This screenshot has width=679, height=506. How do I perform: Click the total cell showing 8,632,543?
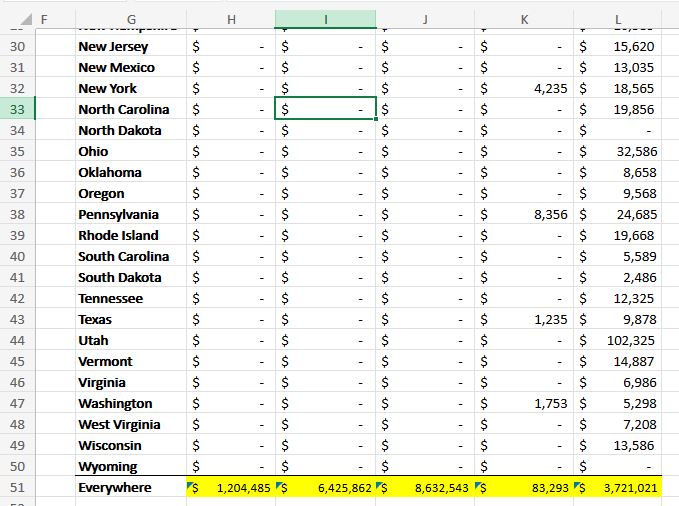(425, 487)
